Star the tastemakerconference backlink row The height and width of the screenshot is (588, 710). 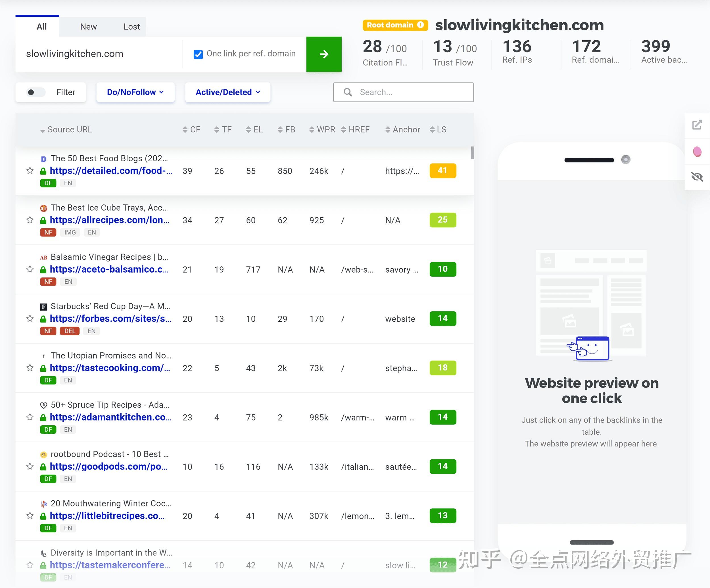tap(30, 565)
